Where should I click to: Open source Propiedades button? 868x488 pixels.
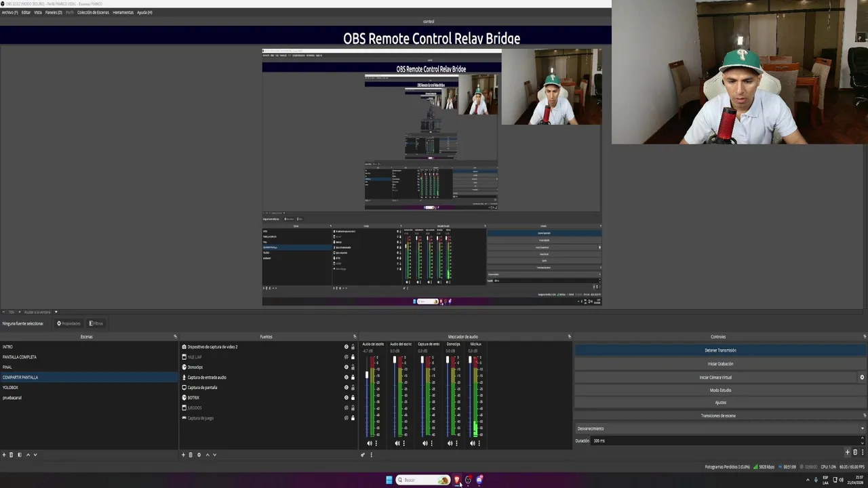point(68,323)
